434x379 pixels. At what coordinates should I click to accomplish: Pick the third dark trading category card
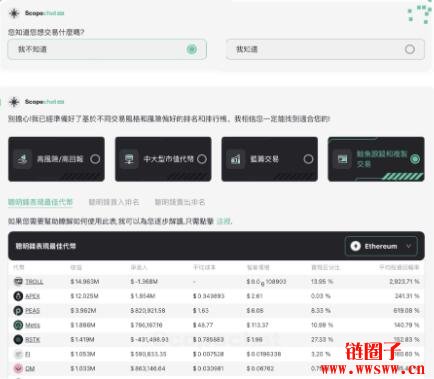pyautogui.click(x=270, y=159)
